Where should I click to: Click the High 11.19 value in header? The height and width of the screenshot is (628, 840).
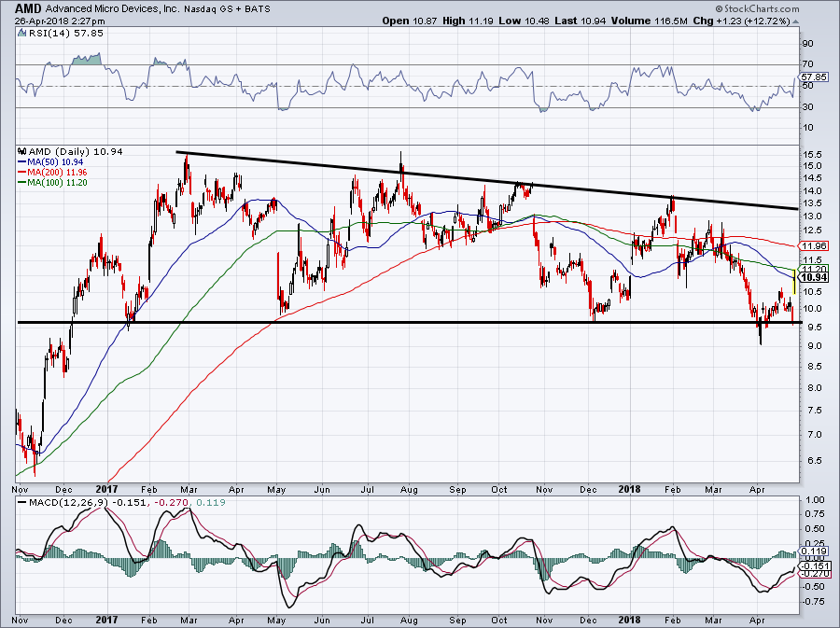pyautogui.click(x=469, y=21)
